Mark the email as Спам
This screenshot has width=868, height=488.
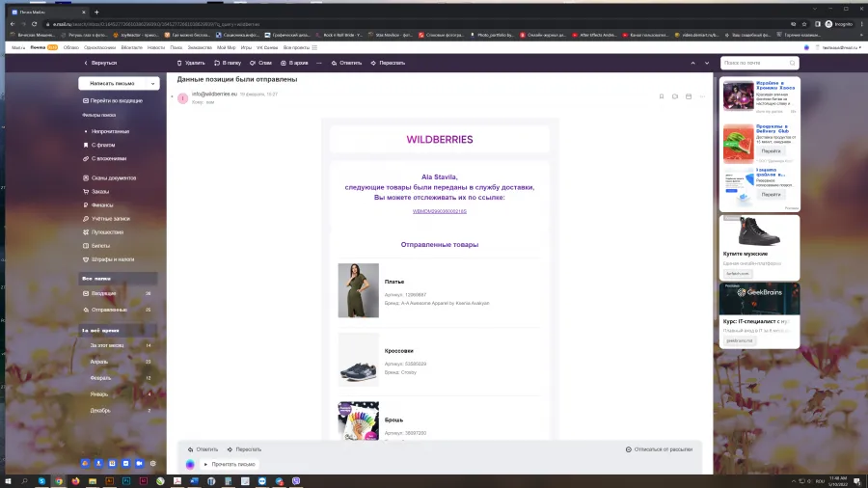[260, 63]
